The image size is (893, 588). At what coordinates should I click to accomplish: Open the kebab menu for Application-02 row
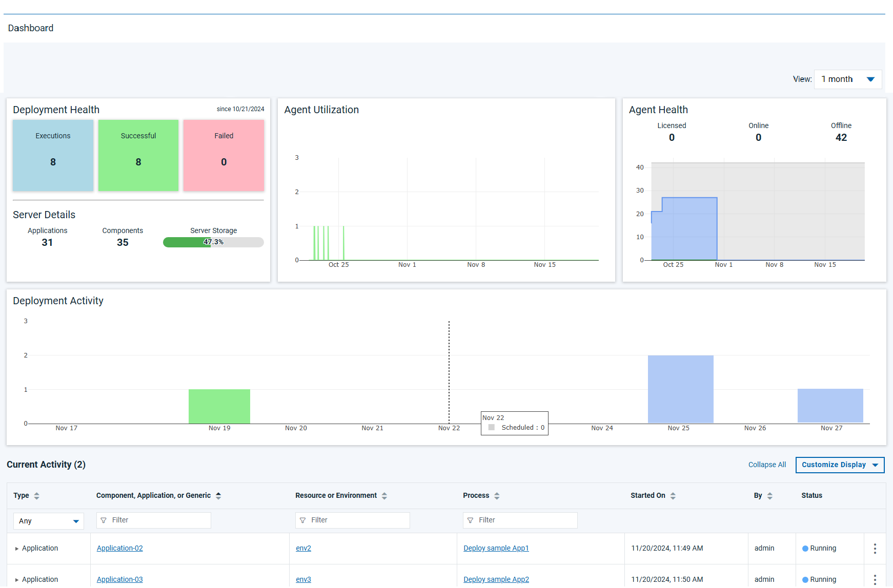[875, 549]
